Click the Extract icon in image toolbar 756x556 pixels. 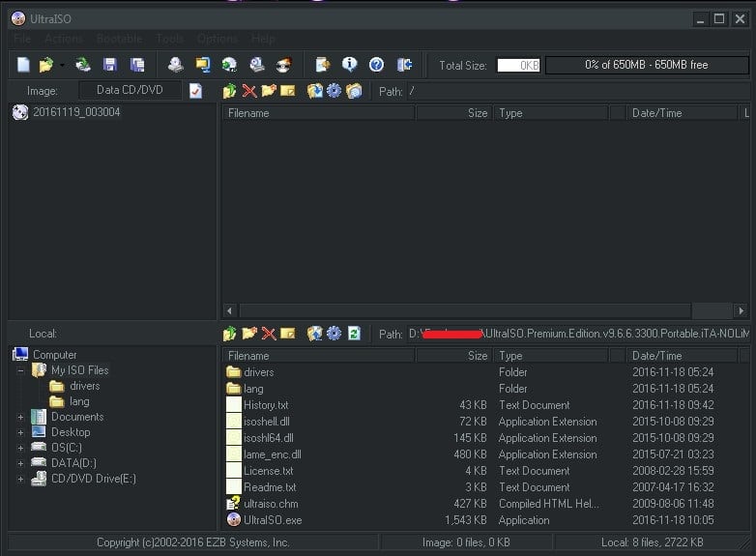(x=315, y=91)
